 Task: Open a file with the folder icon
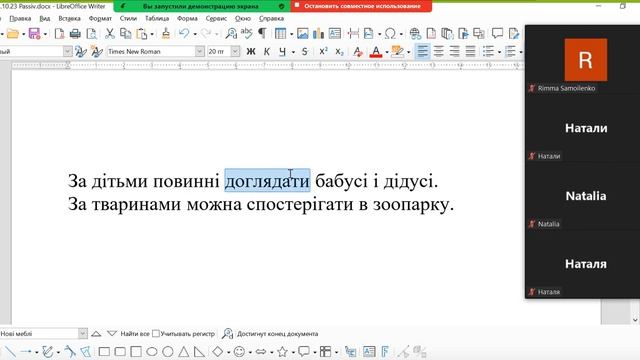(13, 33)
